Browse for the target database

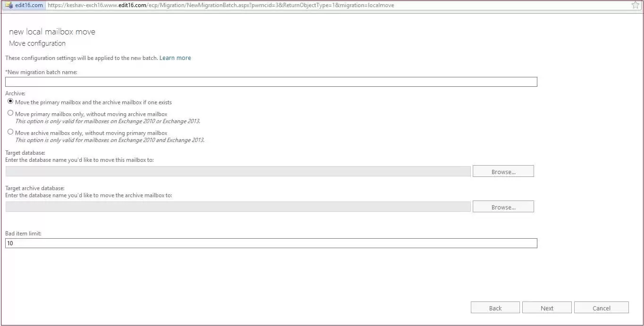tap(503, 171)
